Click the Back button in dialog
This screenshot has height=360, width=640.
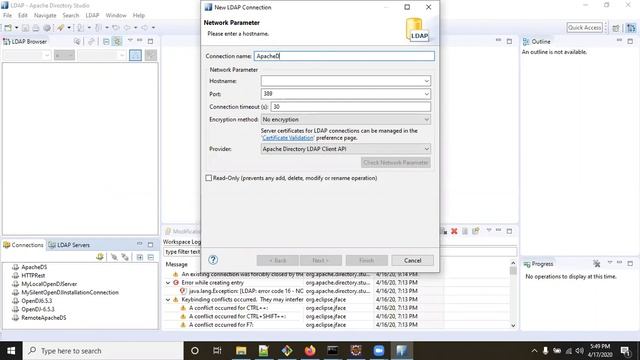pyautogui.click(x=278, y=260)
